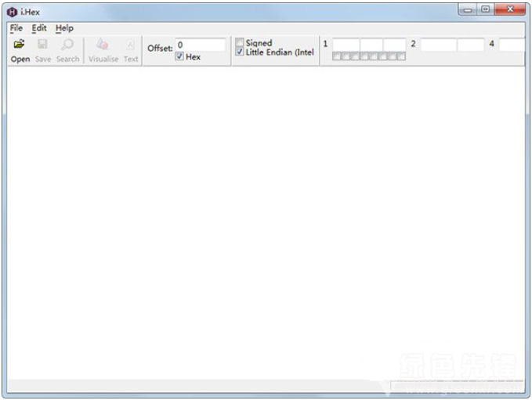Click the middle 1-byte value field
This screenshot has width=532, height=400.
coord(371,45)
